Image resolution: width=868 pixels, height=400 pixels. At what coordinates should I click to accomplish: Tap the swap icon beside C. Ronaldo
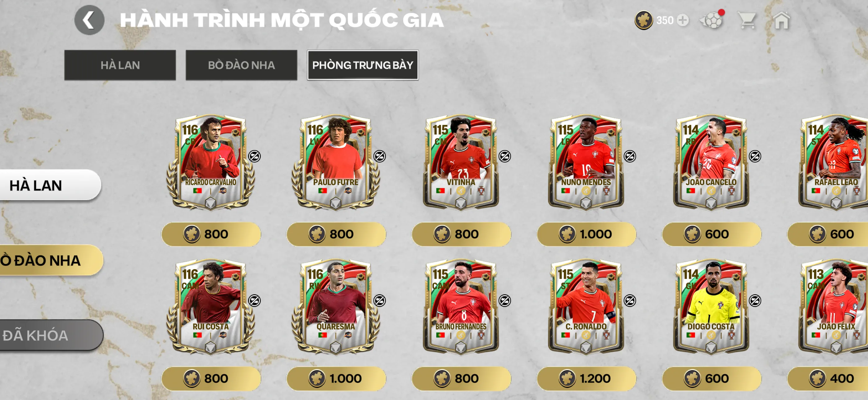coord(630,301)
